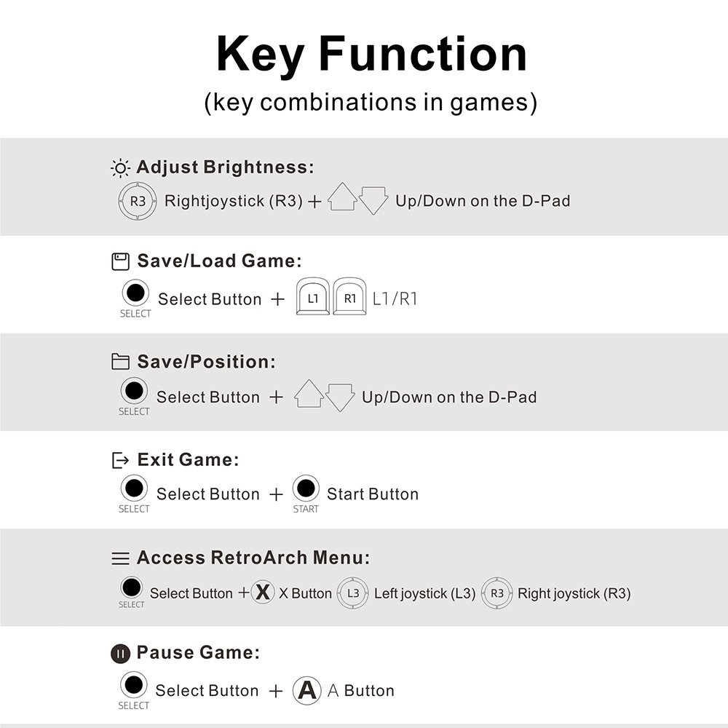Screen dimensions: 728x728
Task: Click the circled A button icon
Action: point(307,690)
